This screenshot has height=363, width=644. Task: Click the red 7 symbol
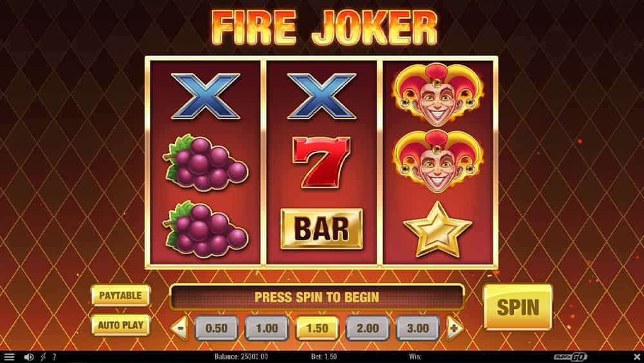(x=321, y=163)
